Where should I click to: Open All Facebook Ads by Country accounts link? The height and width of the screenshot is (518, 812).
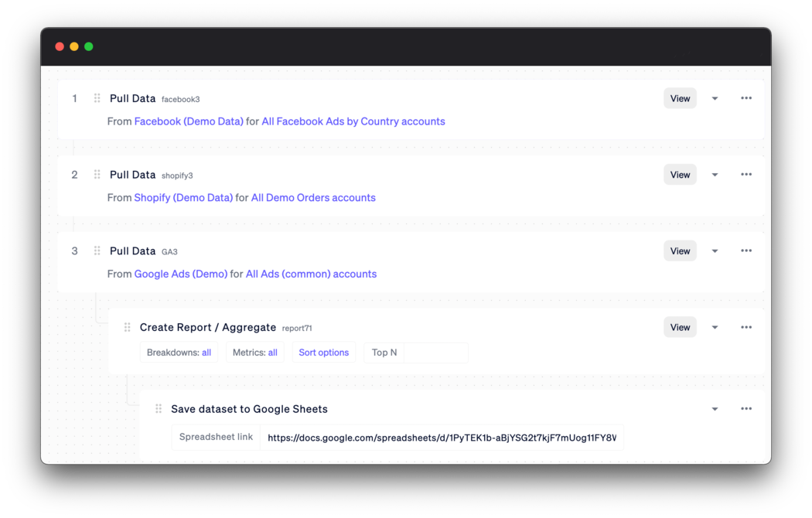pyautogui.click(x=353, y=121)
